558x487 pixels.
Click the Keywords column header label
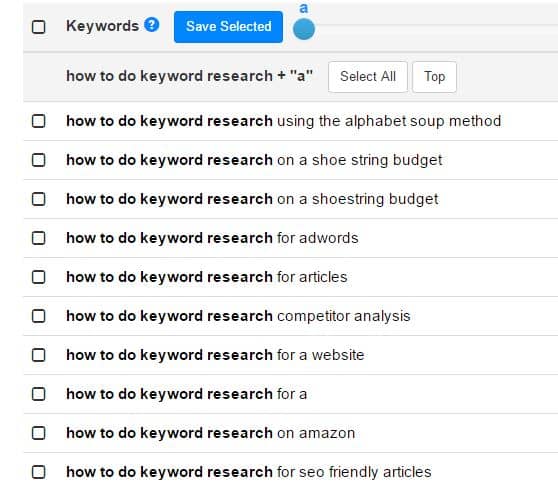tap(102, 26)
